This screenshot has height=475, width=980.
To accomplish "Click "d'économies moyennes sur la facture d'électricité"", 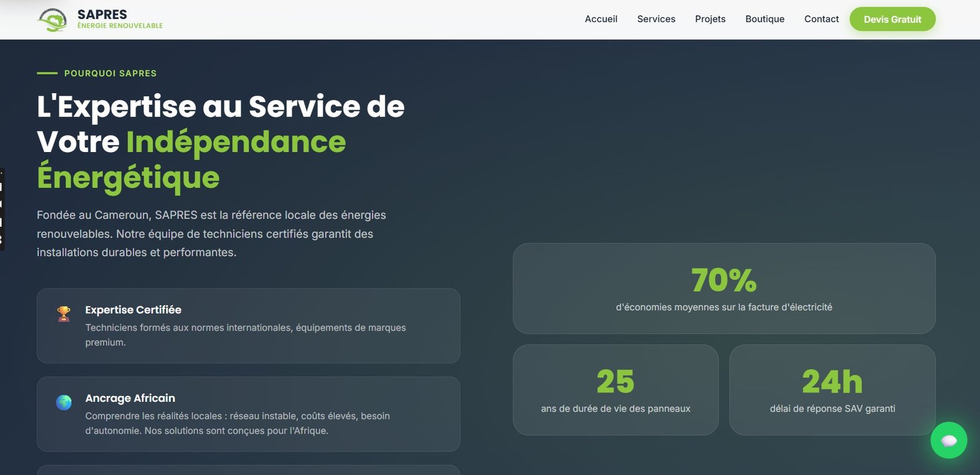I will [x=724, y=307].
